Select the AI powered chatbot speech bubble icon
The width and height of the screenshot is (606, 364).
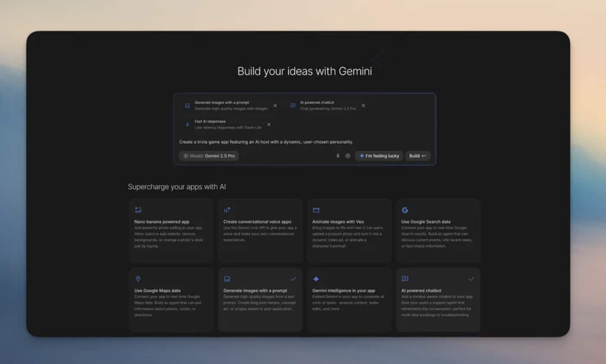(405, 279)
